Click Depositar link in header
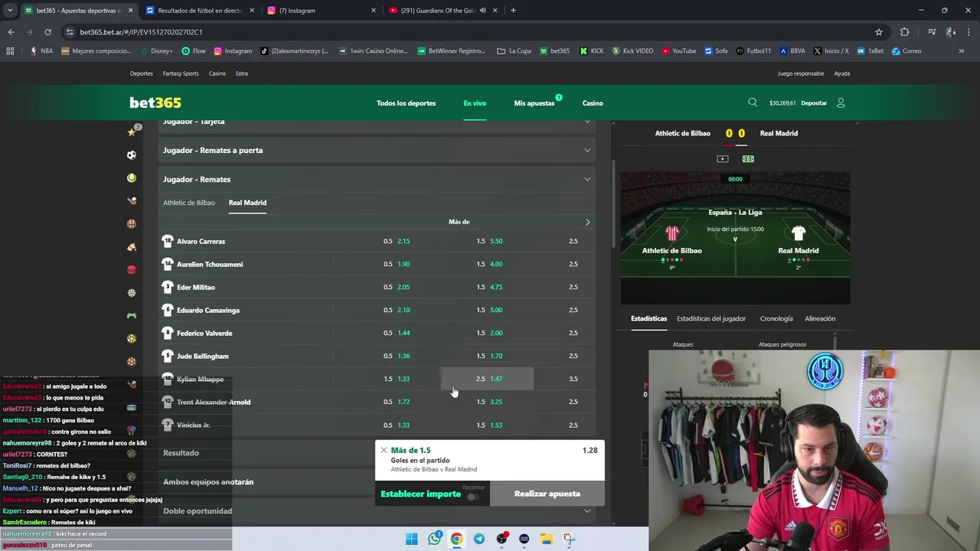The image size is (980, 551). (814, 103)
